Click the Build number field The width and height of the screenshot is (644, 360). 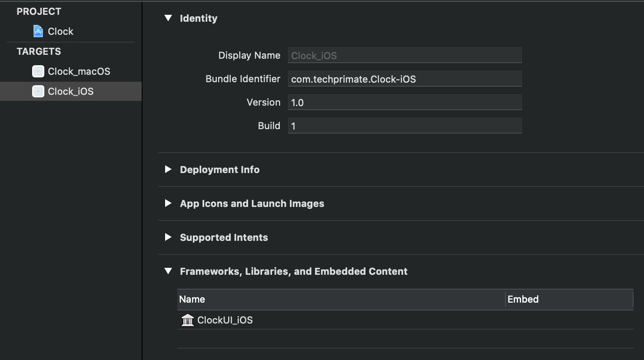[405, 126]
